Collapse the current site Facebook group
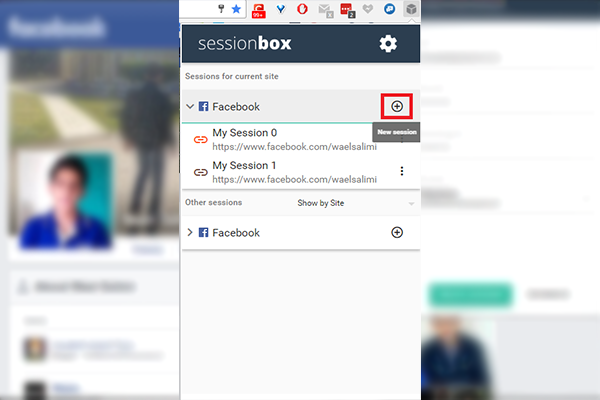Image resolution: width=600 pixels, height=400 pixels. (190, 106)
